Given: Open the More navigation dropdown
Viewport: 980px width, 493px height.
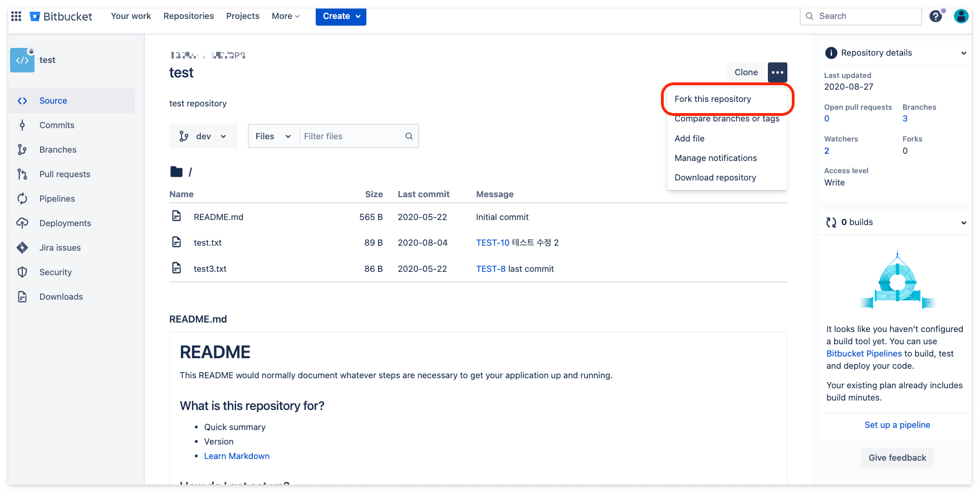Looking at the screenshot, I should 286,16.
